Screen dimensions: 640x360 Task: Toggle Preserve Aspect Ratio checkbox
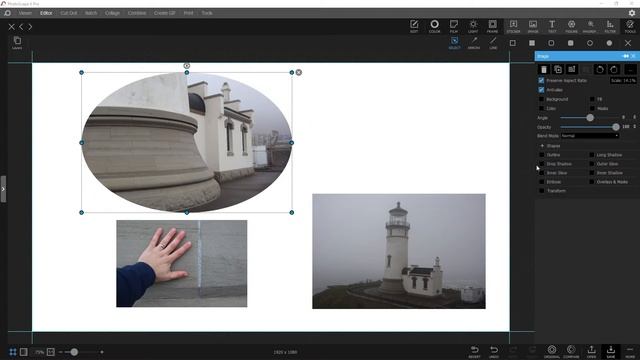pos(541,80)
